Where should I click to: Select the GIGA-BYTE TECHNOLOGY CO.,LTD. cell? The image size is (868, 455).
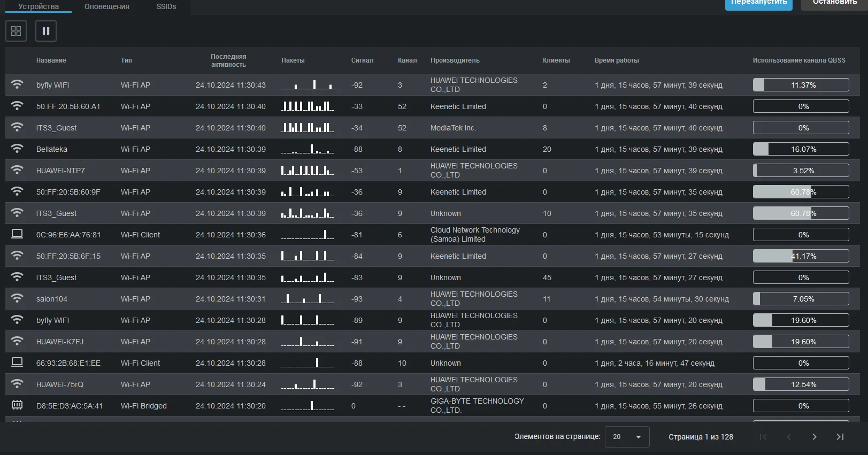pos(477,405)
